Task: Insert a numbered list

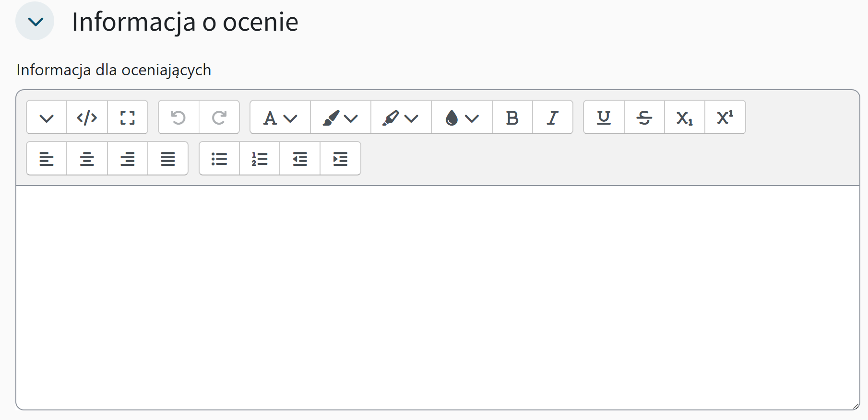Action: pyautogui.click(x=260, y=158)
